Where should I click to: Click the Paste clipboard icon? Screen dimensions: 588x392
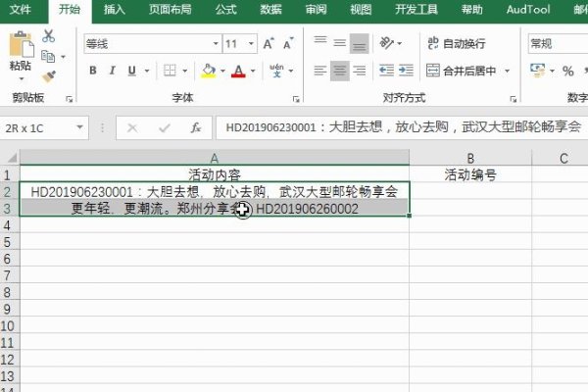click(21, 44)
